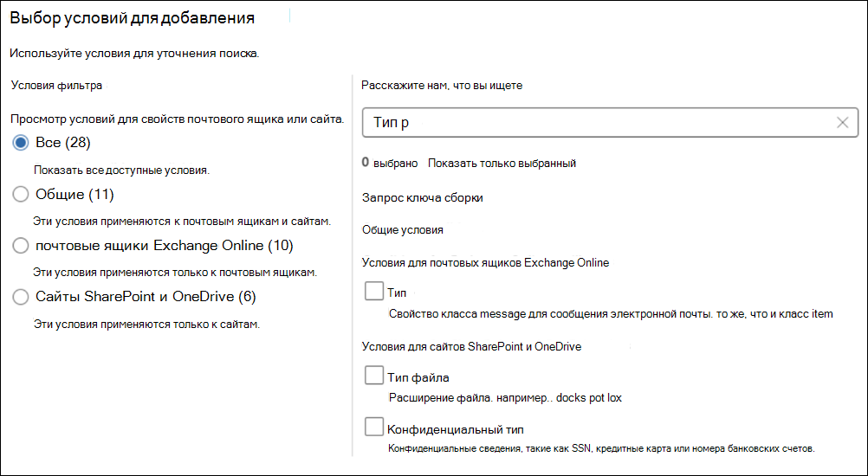Clear the search box with X icon

pyautogui.click(x=843, y=123)
